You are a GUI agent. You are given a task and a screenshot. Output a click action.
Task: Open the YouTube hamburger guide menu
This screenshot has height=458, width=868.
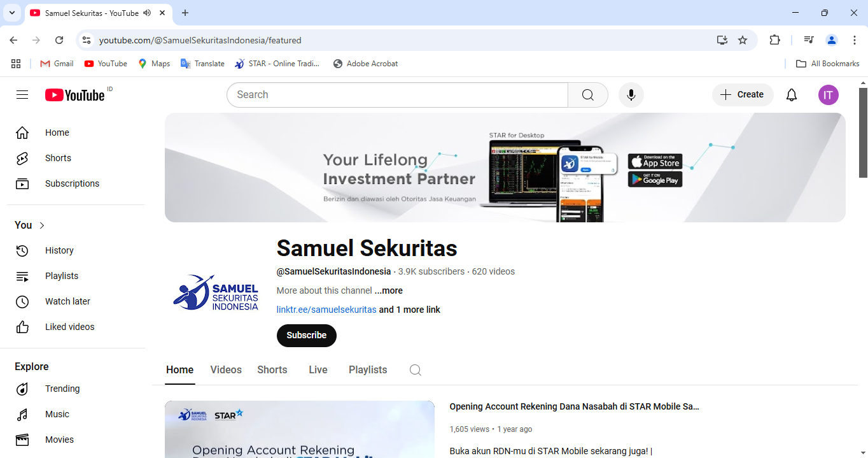pos(22,95)
